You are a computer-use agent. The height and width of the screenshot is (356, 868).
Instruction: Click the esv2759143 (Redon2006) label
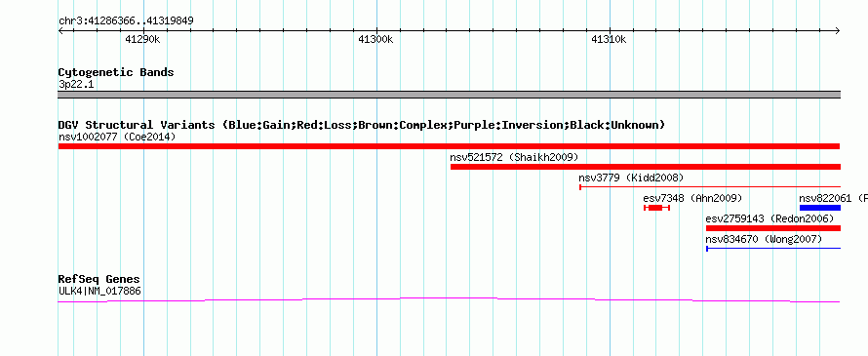point(770,218)
